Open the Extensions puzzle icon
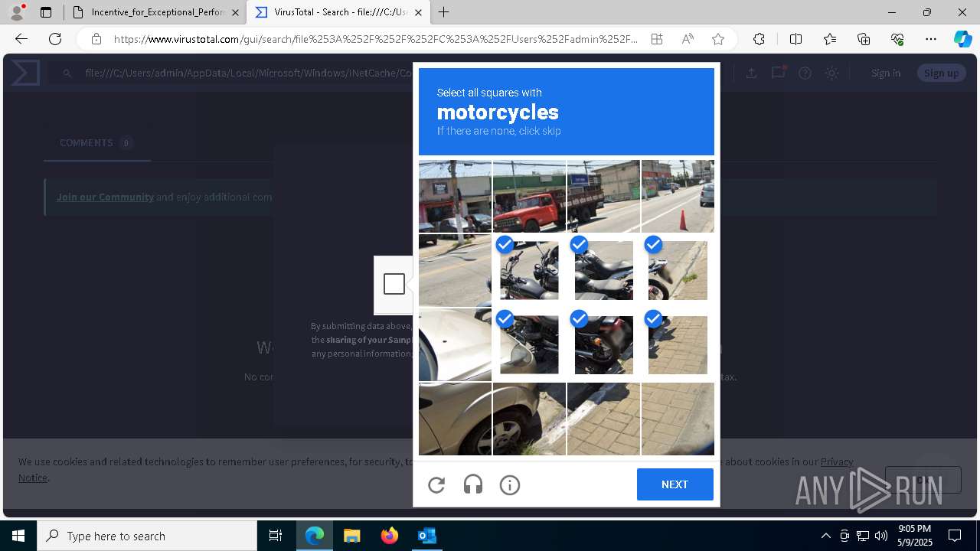The height and width of the screenshot is (551, 980). click(759, 39)
